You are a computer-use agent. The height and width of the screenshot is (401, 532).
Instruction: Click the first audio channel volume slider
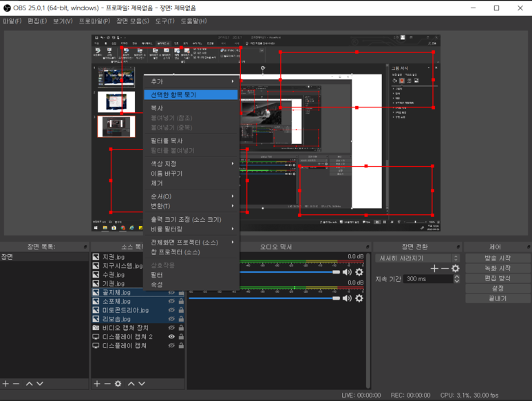click(x=289, y=272)
